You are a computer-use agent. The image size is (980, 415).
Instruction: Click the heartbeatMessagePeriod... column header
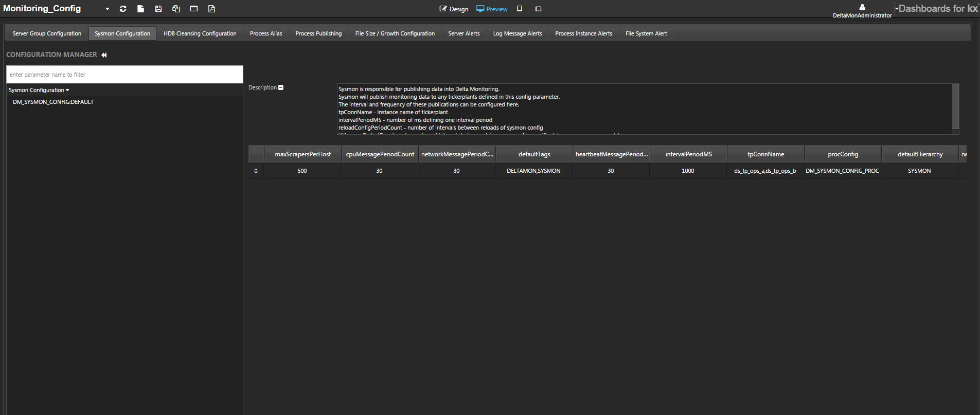pos(611,154)
